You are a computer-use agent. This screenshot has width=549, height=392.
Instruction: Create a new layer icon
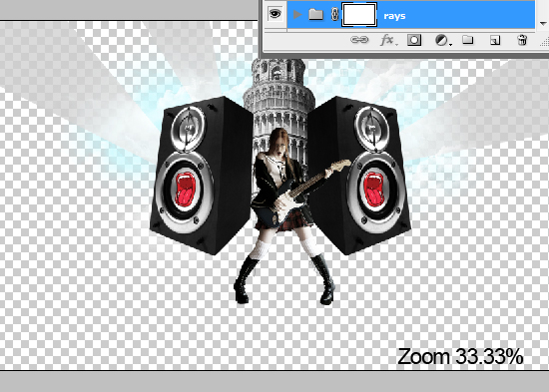495,40
